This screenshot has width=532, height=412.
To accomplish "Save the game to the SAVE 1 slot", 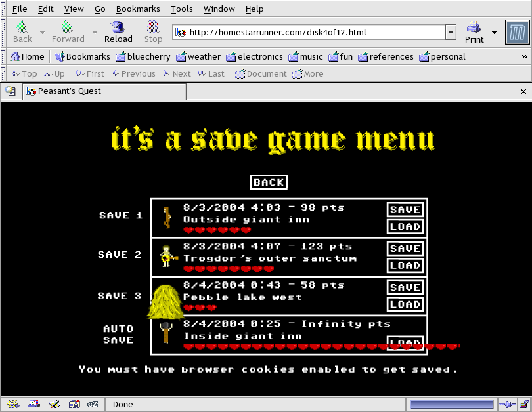I will (x=405, y=210).
